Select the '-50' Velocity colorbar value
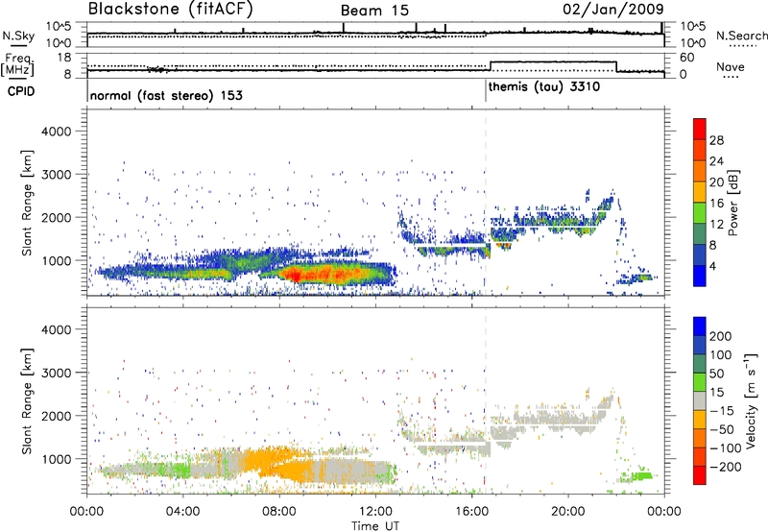 click(x=722, y=430)
